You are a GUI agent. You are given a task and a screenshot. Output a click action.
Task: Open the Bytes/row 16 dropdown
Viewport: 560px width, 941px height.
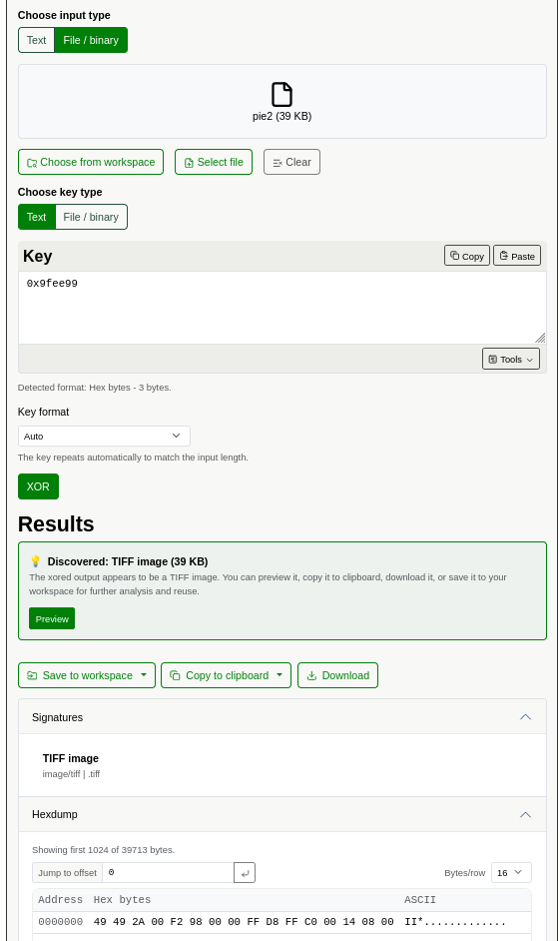click(x=511, y=873)
